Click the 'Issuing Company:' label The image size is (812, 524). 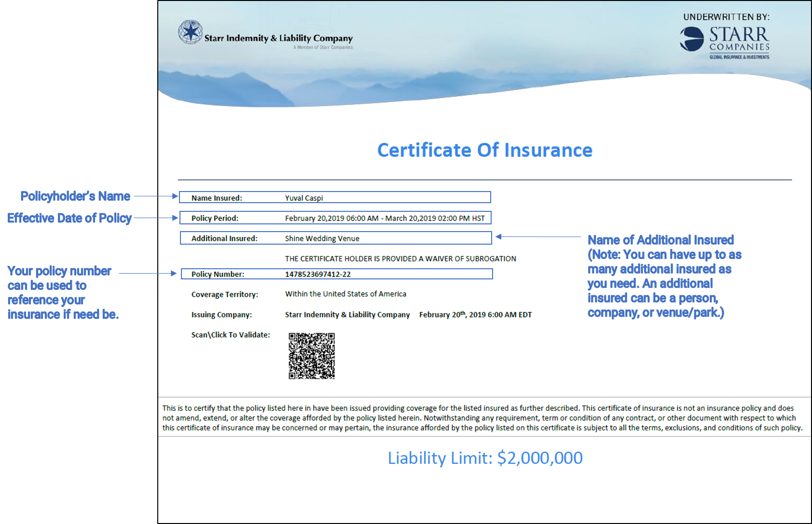coord(221,315)
